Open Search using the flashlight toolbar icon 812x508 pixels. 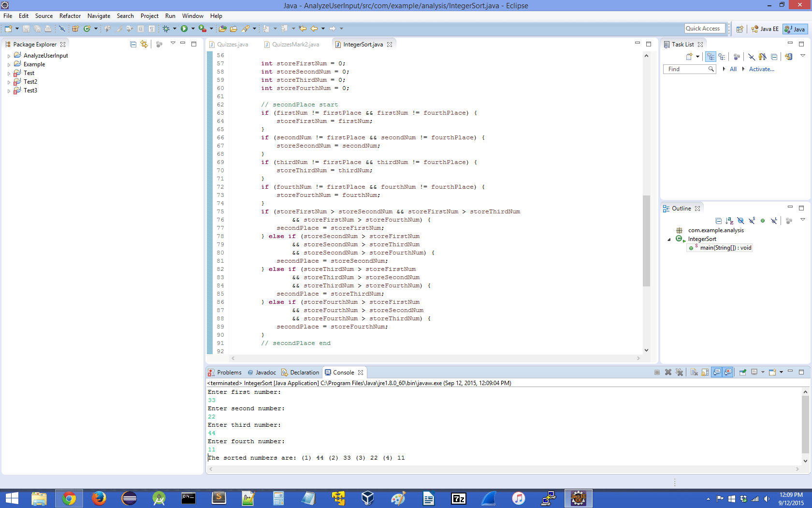tap(246, 29)
